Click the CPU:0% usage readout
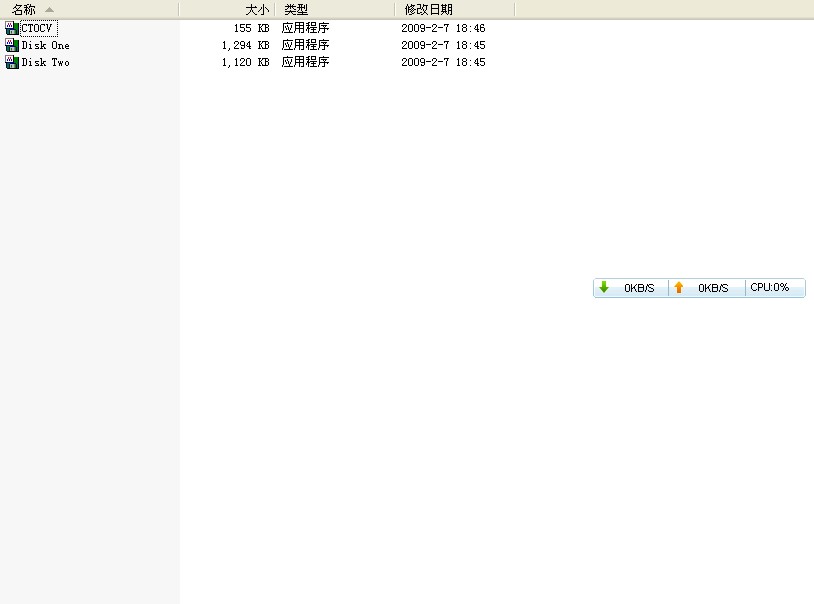The image size is (814, 604). [770, 288]
